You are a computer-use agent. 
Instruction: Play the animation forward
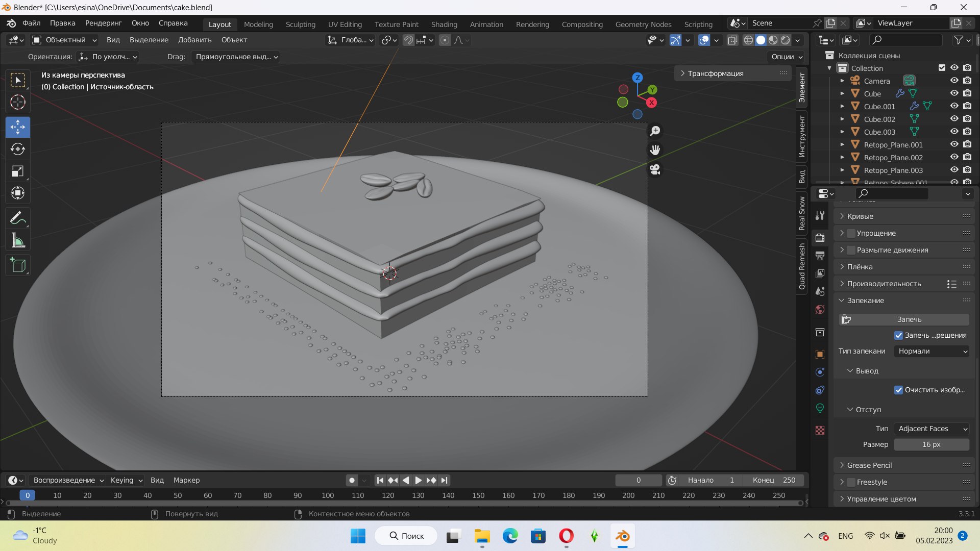pos(418,480)
